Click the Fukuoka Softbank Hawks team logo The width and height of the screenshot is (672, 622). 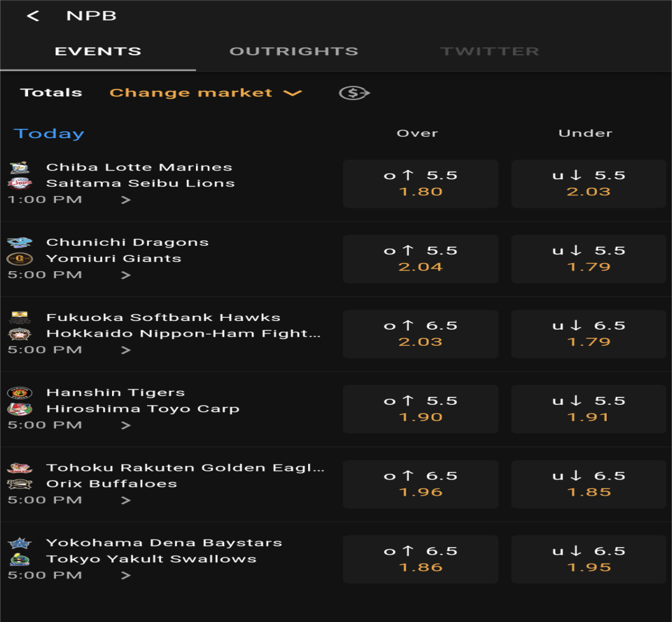pyautogui.click(x=20, y=317)
